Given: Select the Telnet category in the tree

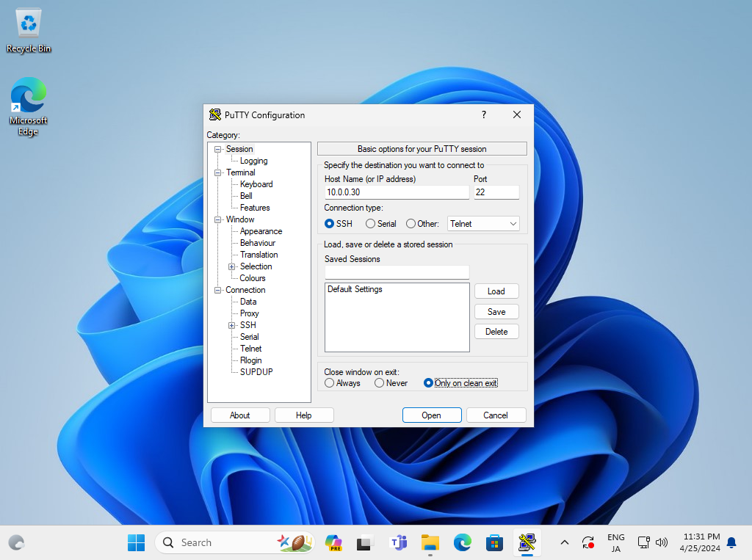Looking at the screenshot, I should [x=251, y=349].
